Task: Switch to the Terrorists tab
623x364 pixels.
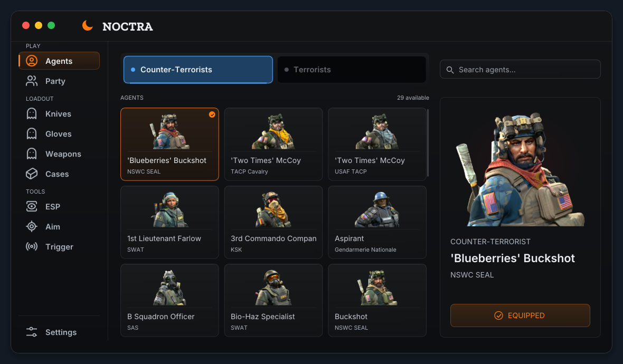Action: (x=352, y=70)
